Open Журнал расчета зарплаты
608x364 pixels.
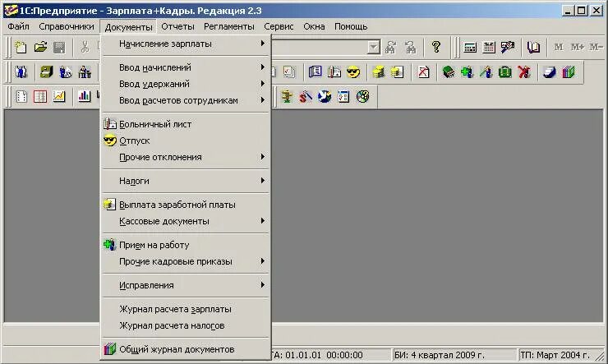tap(186, 309)
